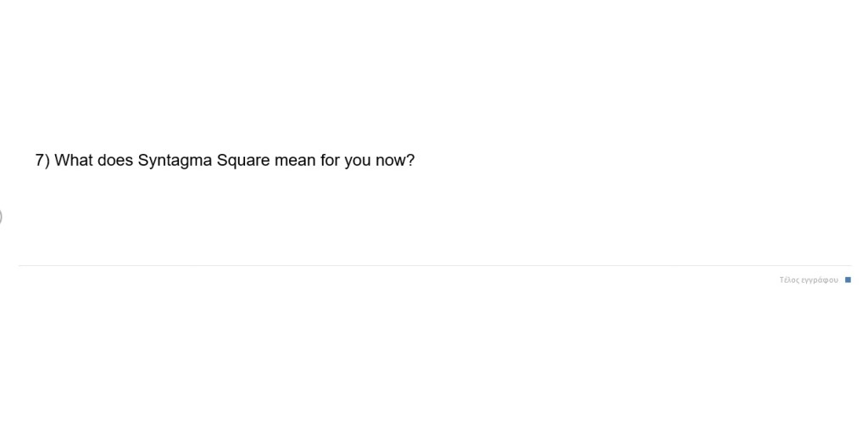
Task: Place cursor on the word "does"
Action: pyautogui.click(x=115, y=160)
